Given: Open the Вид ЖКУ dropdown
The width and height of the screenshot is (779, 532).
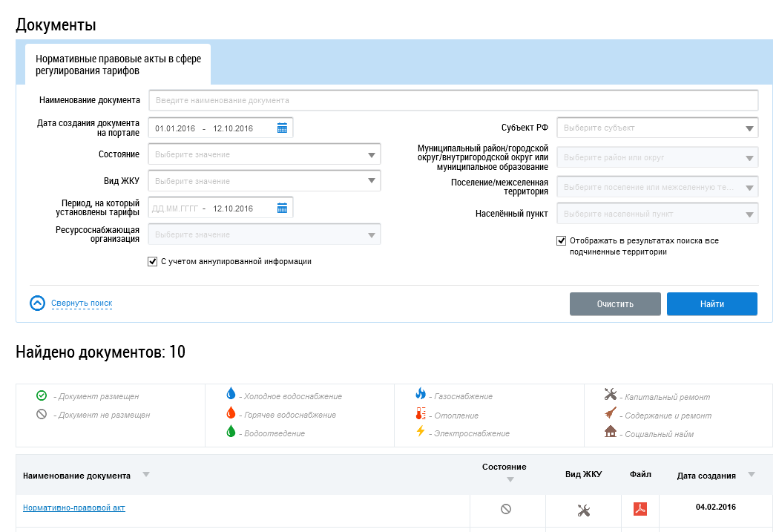Looking at the screenshot, I should (x=371, y=182).
